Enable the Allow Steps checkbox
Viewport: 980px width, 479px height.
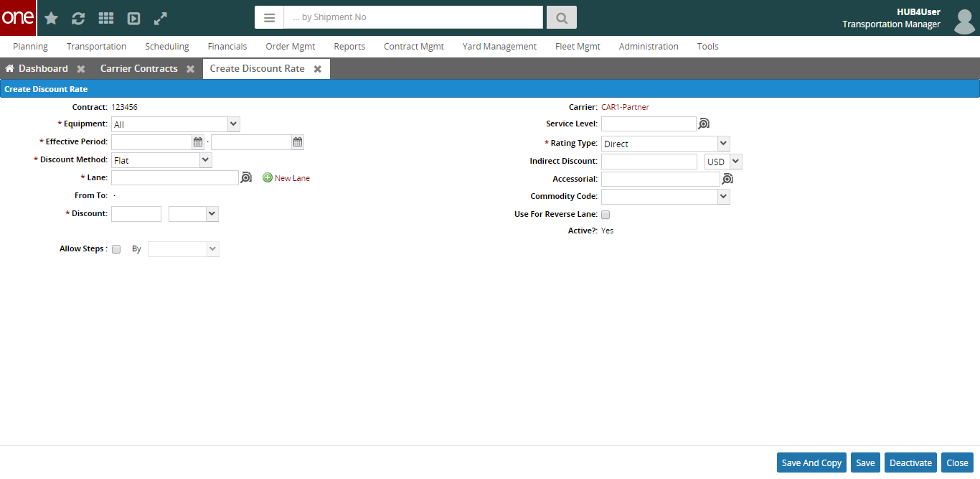pos(116,249)
